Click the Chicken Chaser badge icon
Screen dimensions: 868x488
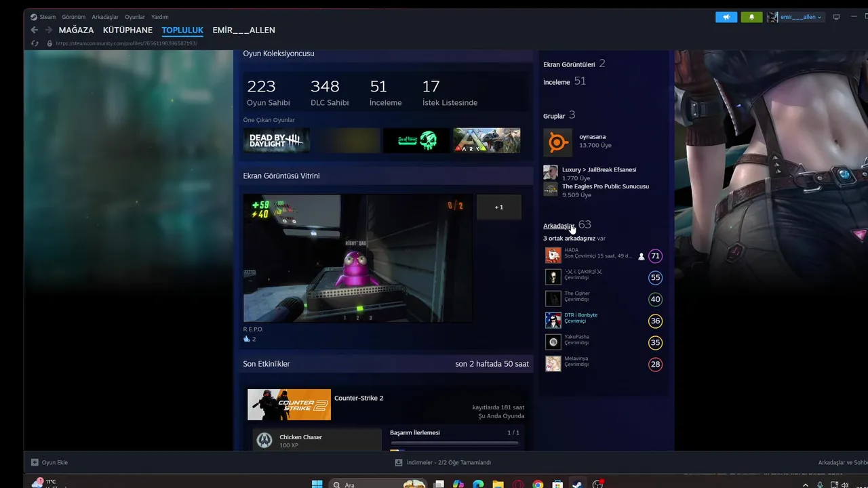pos(264,441)
